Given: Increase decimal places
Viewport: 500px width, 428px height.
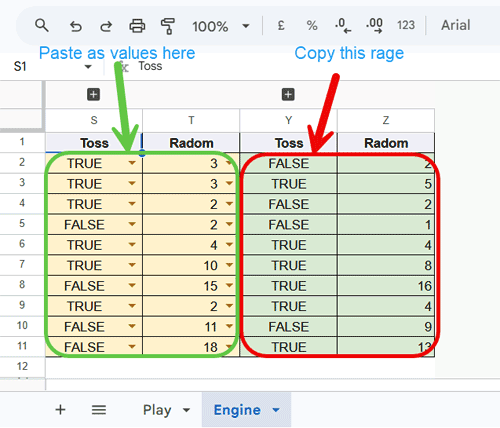Looking at the screenshot, I should point(374,25).
